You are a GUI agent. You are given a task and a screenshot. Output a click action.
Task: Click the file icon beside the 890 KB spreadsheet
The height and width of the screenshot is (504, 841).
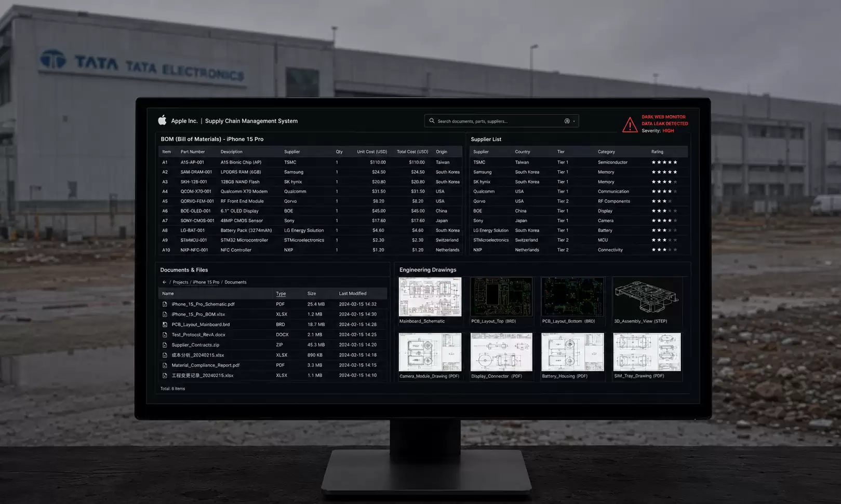[x=165, y=355]
